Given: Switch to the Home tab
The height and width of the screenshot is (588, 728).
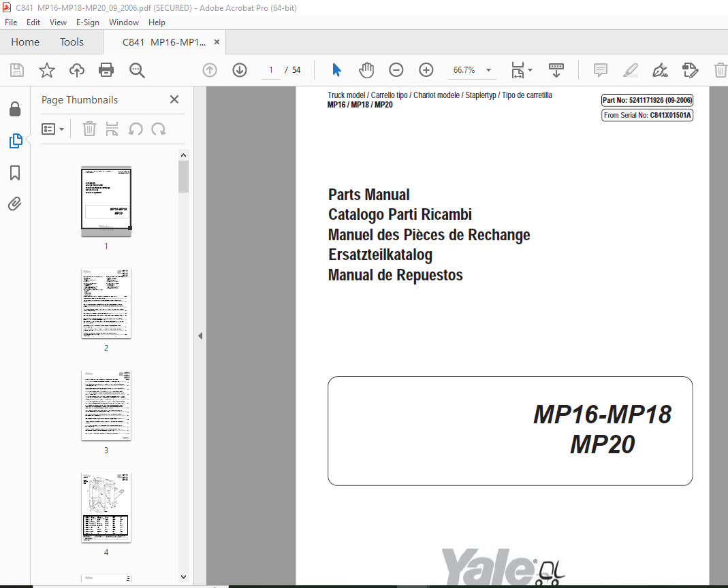Looking at the screenshot, I should tap(25, 42).
